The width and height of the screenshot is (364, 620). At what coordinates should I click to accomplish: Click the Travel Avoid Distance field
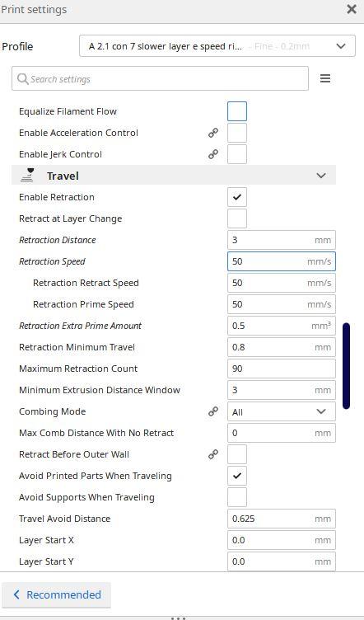(x=282, y=519)
